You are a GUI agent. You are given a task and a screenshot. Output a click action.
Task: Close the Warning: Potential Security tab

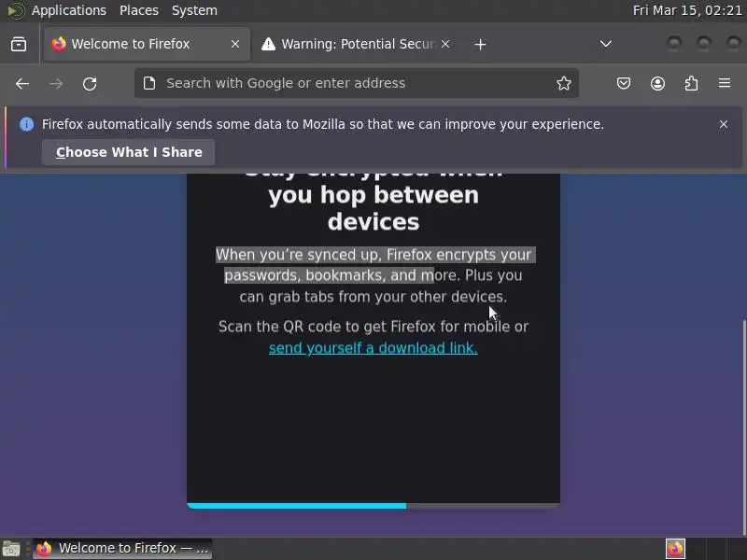[x=445, y=44]
